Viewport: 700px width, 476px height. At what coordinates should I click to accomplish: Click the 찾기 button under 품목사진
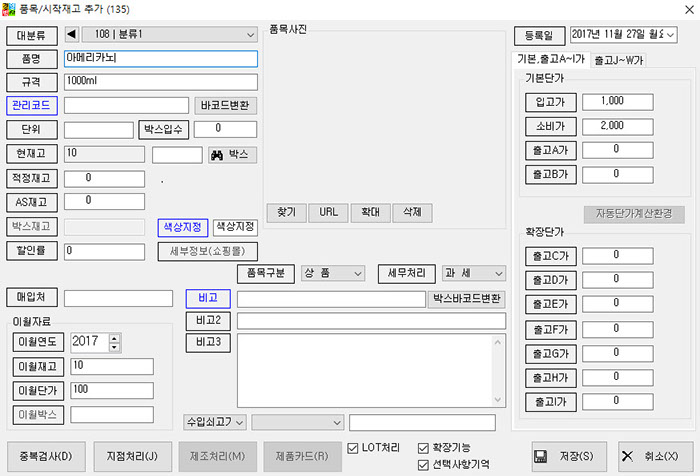click(x=287, y=212)
